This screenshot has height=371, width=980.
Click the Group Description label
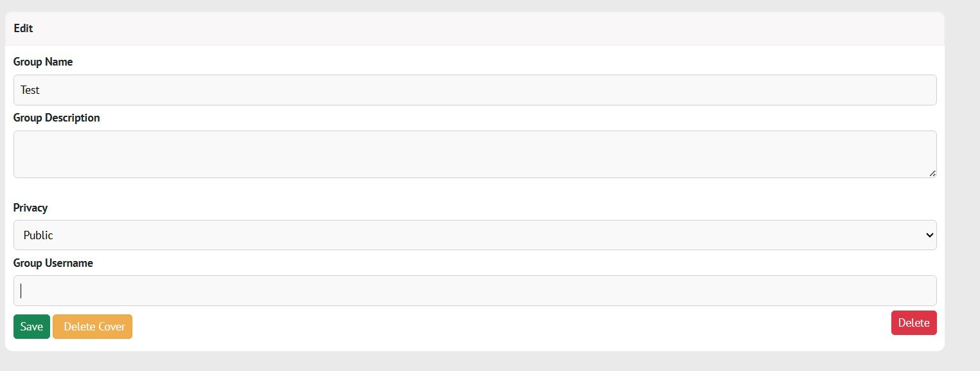point(57,118)
